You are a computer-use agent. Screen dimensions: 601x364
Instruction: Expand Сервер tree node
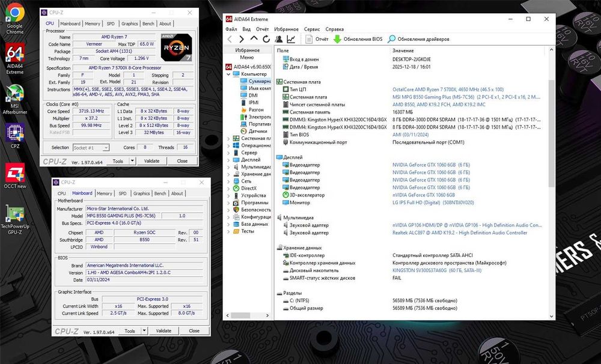228,153
